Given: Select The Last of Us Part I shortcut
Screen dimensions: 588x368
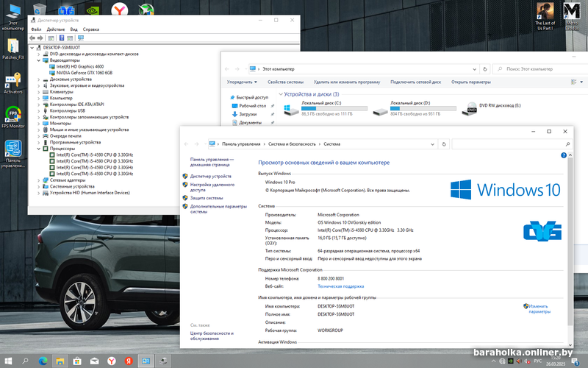Looking at the screenshot, I should pos(545,17).
